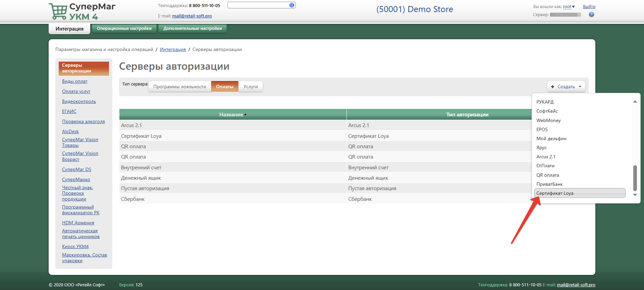Click the search input field in header
The image size is (644, 290).
click(258, 5)
